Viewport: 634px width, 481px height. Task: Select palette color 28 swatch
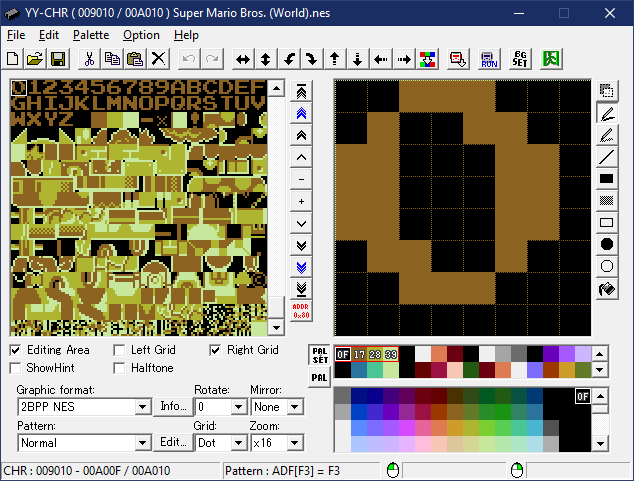pyautogui.click(x=375, y=354)
